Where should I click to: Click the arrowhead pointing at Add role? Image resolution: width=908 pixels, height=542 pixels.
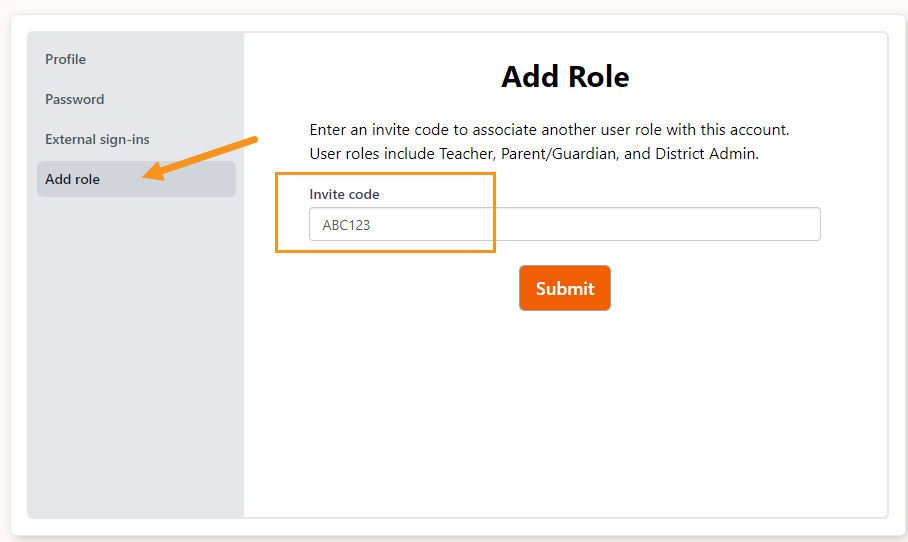tap(153, 172)
